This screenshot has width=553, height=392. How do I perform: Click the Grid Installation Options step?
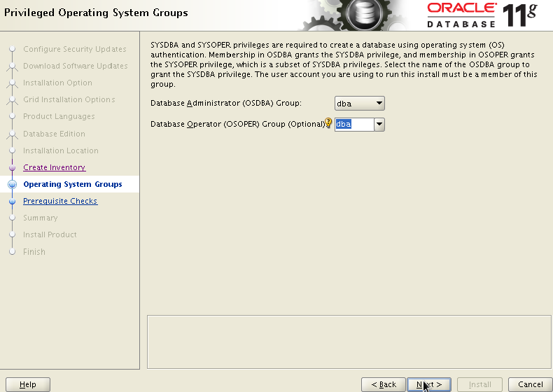click(69, 99)
